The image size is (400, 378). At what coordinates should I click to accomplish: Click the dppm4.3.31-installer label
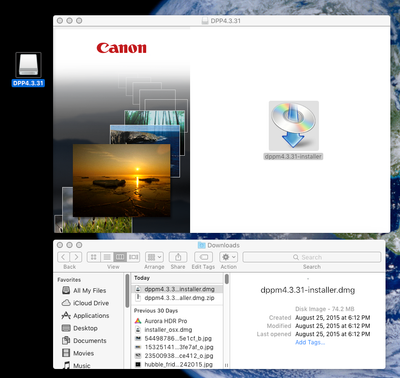pos(293,156)
